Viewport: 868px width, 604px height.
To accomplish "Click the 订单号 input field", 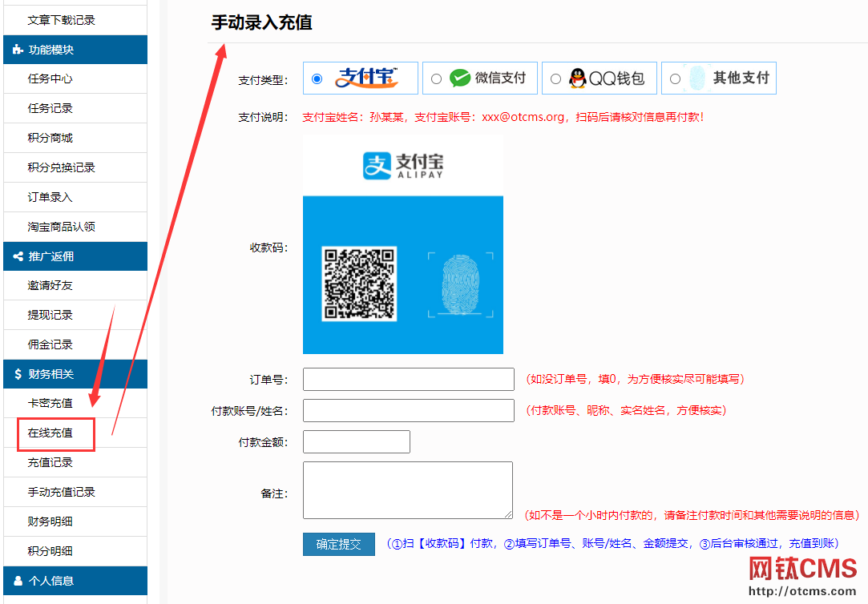I will pos(408,379).
